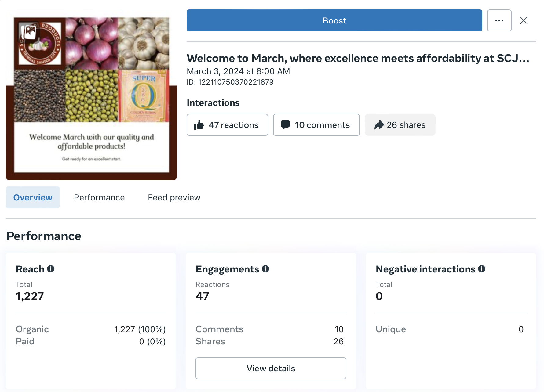Show the Reach info tooltip icon
The width and height of the screenshot is (544, 392).
pos(51,269)
